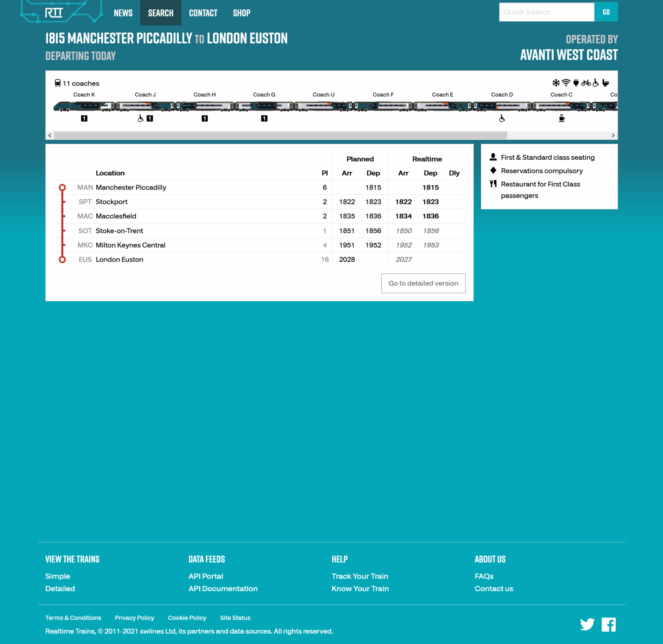Image resolution: width=663 pixels, height=644 pixels.
Task: Click the GO search button
Action: coord(606,12)
